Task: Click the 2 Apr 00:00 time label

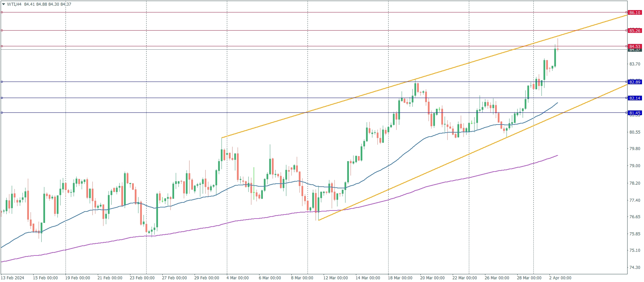Action: click(x=560, y=278)
